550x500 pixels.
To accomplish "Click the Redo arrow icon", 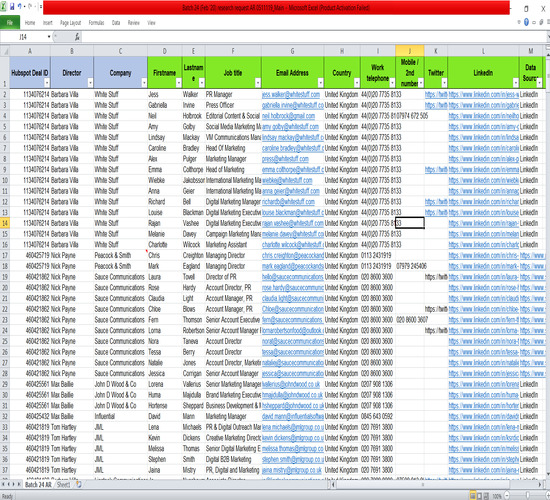I will [x=30, y=6].
